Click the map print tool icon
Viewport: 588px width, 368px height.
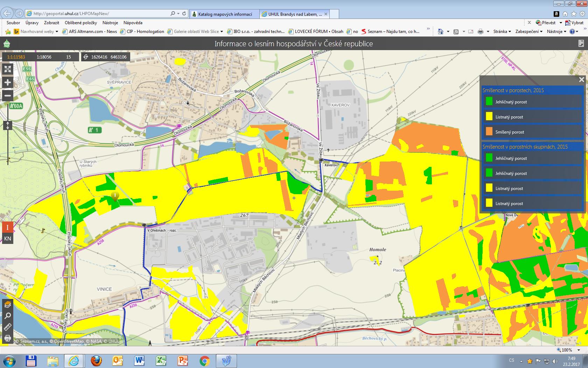7,338
